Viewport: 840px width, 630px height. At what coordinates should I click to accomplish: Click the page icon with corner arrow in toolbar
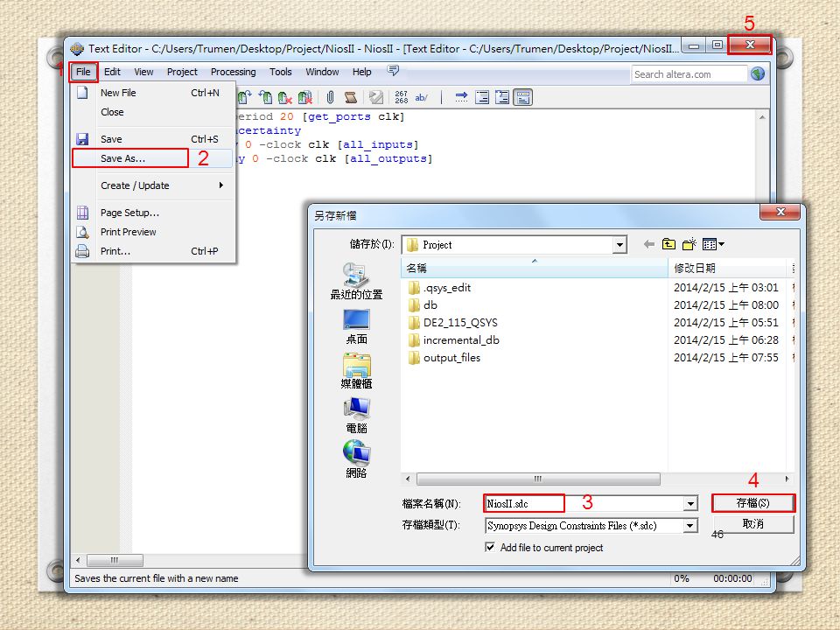pos(502,97)
